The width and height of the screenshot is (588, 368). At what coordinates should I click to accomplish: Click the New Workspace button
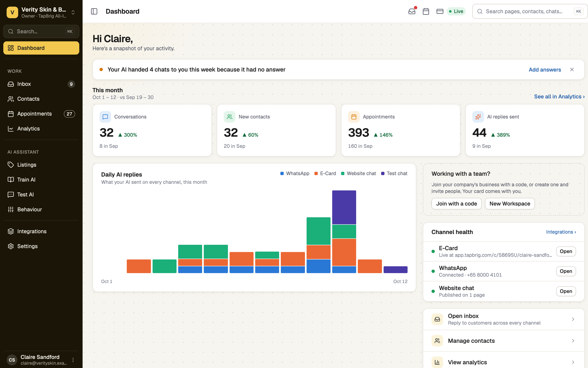510,204
